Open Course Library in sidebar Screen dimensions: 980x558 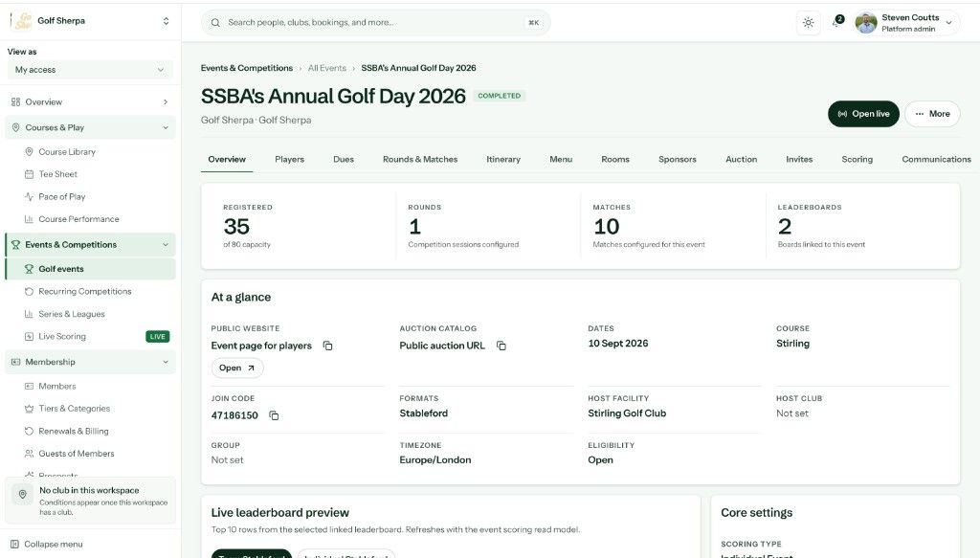click(67, 152)
